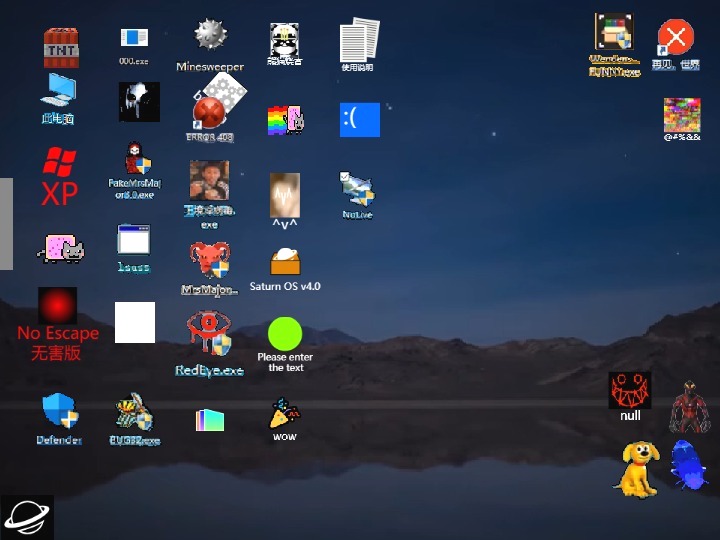Select the blank white square icon
The height and width of the screenshot is (540, 720).
(135, 322)
